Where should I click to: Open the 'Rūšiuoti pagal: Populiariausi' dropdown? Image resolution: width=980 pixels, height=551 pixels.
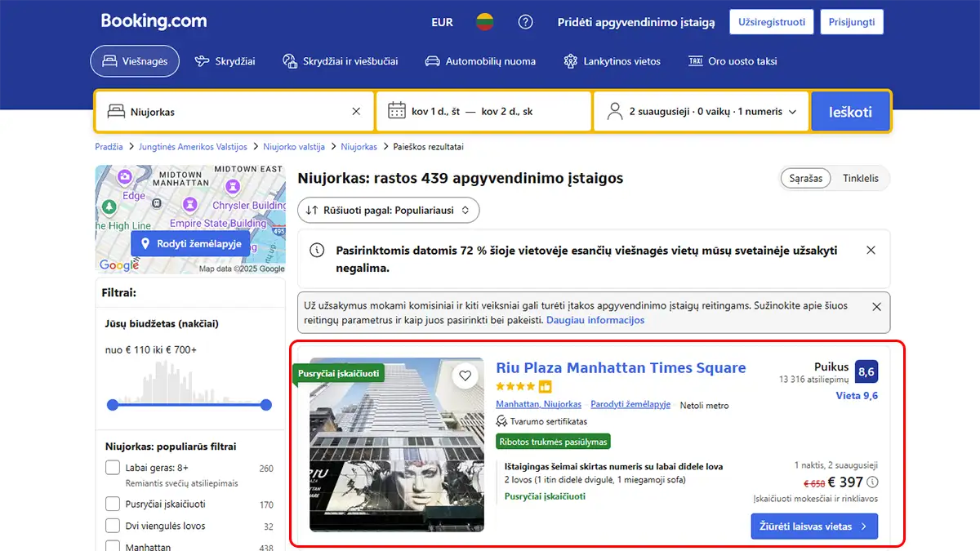(x=388, y=210)
